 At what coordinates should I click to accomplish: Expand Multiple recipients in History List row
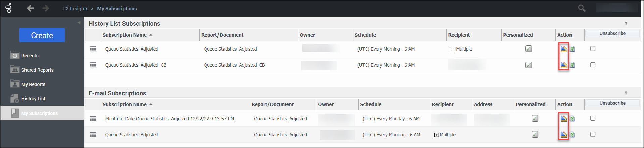coord(453,49)
